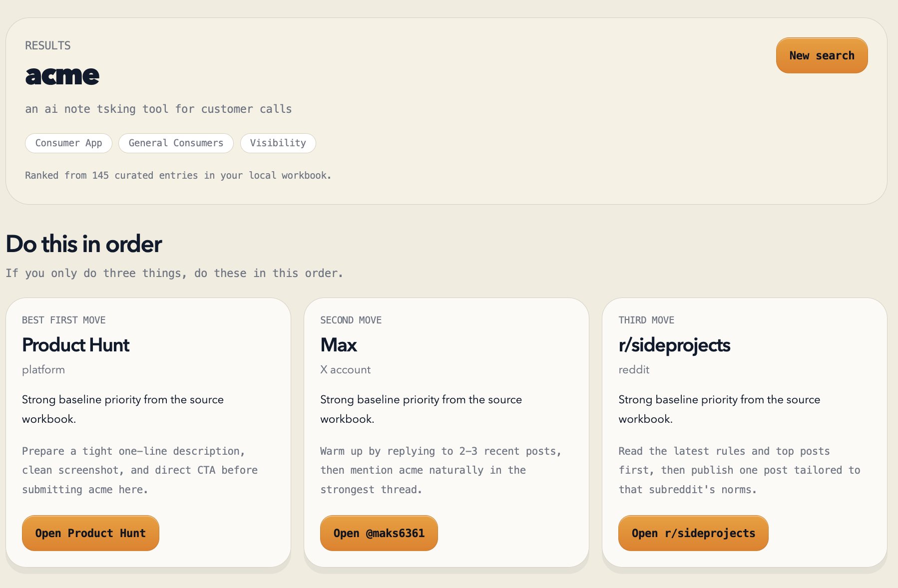Click the Product Hunt card heading

(x=75, y=345)
